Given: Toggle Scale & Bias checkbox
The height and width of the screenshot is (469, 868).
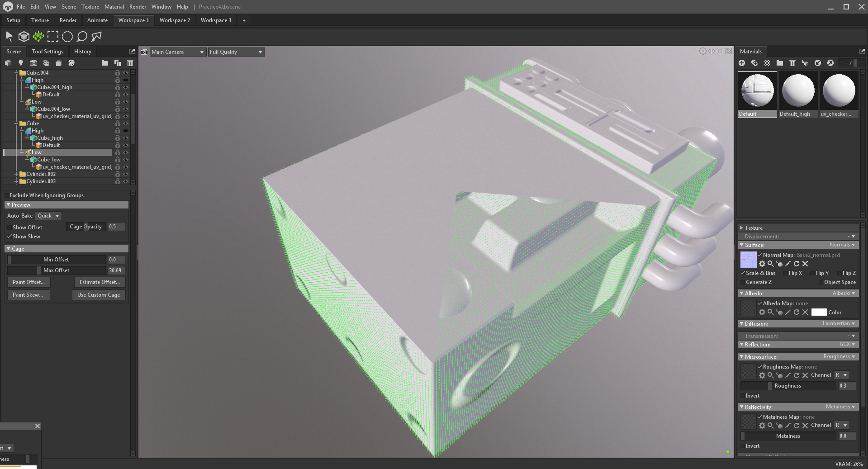Looking at the screenshot, I should [743, 273].
